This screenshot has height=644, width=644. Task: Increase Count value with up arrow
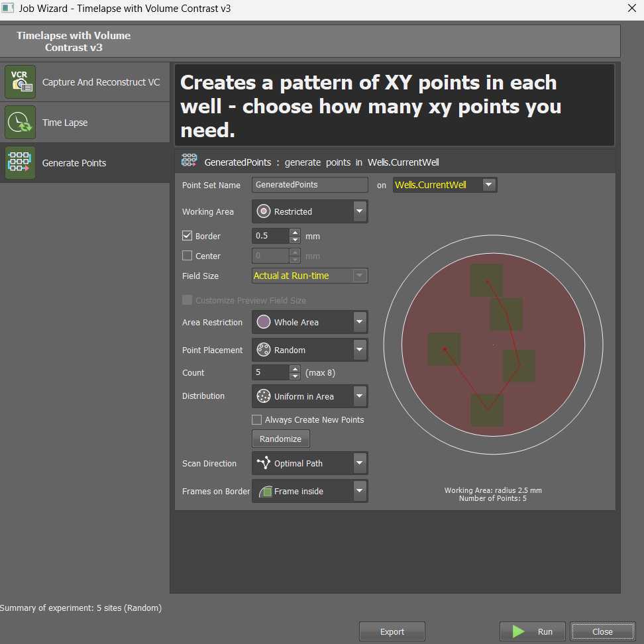click(295, 369)
